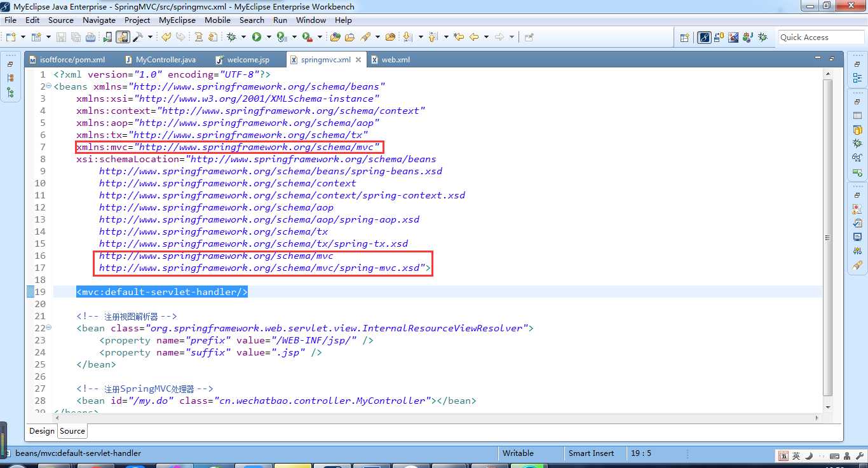Screen dimensions: 868x468
Task: Toggle the highlighted mobile simulator toolbar button
Action: coord(123,37)
